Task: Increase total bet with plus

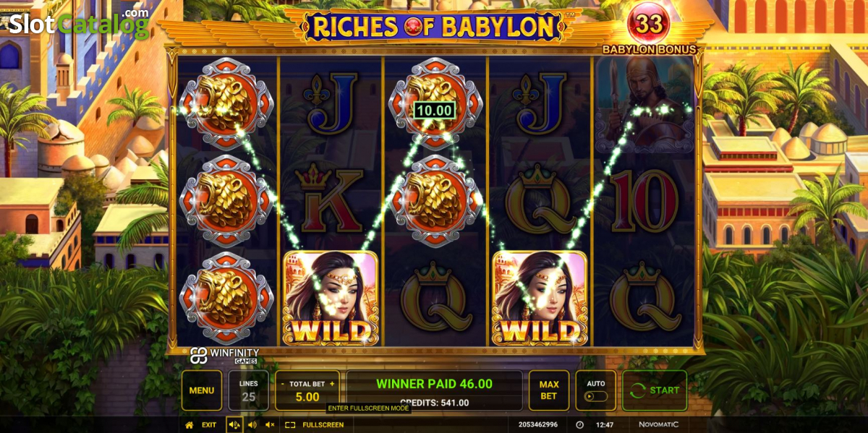Action: (x=332, y=384)
